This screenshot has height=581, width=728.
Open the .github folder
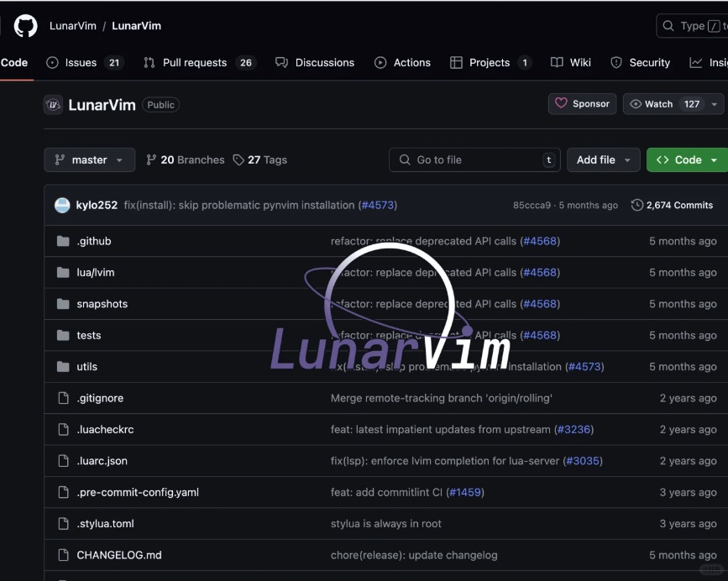click(x=92, y=241)
